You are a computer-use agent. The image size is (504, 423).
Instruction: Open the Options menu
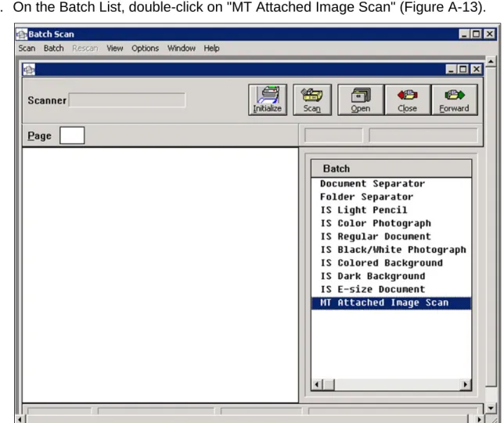145,49
